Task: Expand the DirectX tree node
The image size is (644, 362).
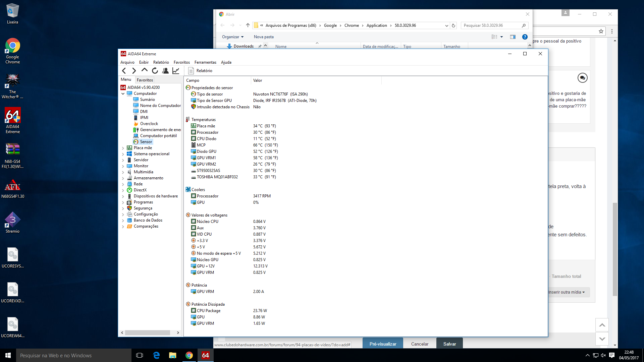Action: click(123, 190)
